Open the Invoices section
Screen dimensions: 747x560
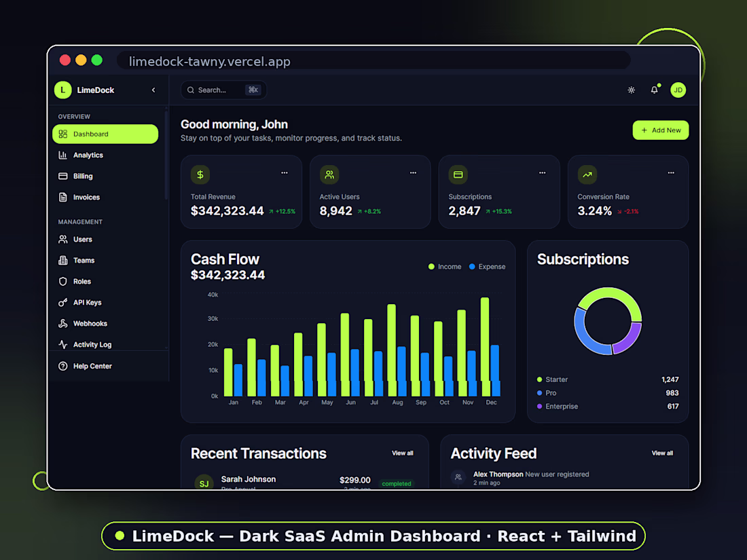click(105, 197)
